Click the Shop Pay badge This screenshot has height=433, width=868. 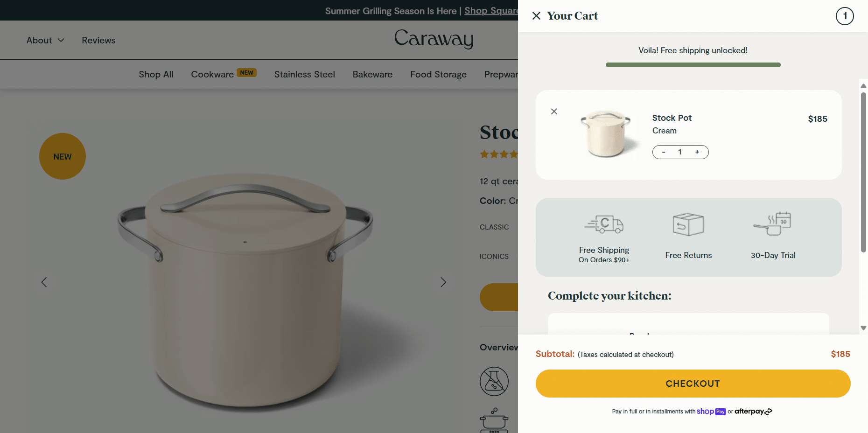click(x=711, y=412)
